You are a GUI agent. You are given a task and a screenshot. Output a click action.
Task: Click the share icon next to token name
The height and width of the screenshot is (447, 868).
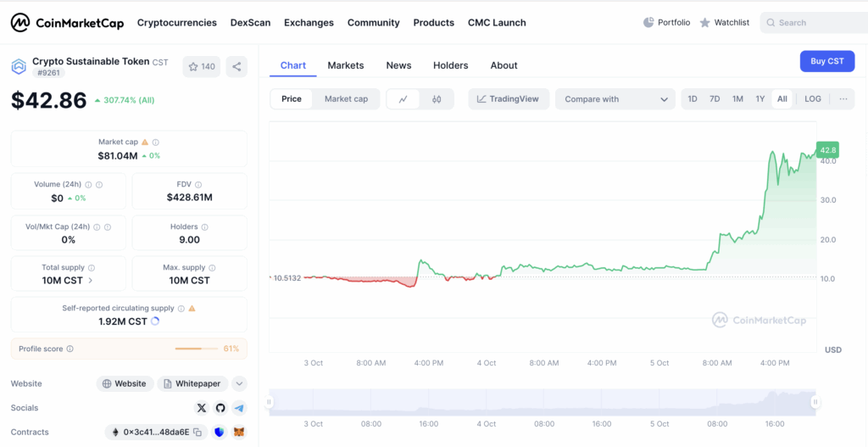click(236, 66)
